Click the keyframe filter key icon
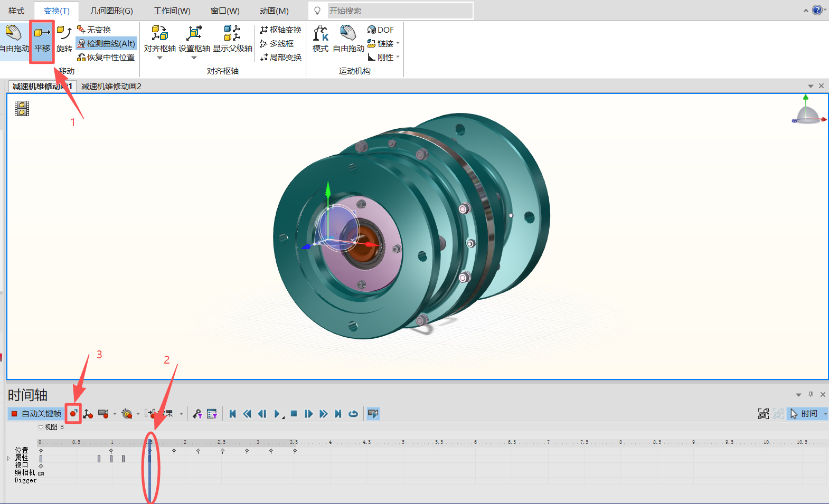 click(x=197, y=414)
